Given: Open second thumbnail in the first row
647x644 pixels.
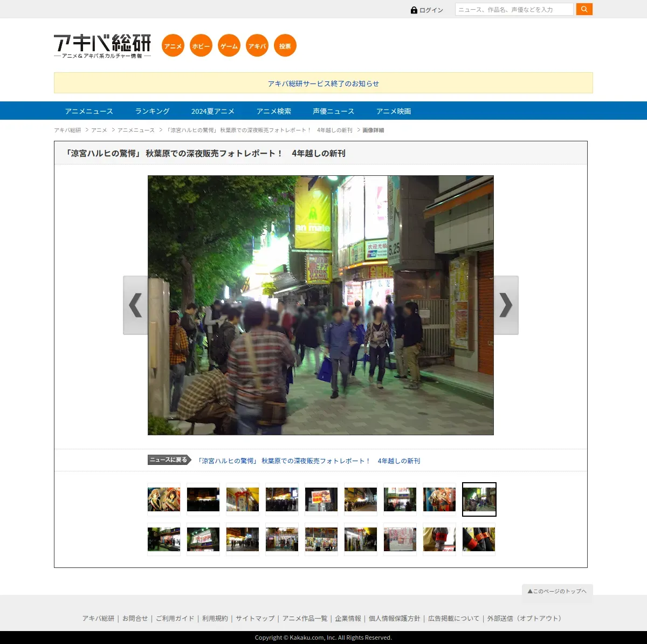Looking at the screenshot, I should point(203,499).
